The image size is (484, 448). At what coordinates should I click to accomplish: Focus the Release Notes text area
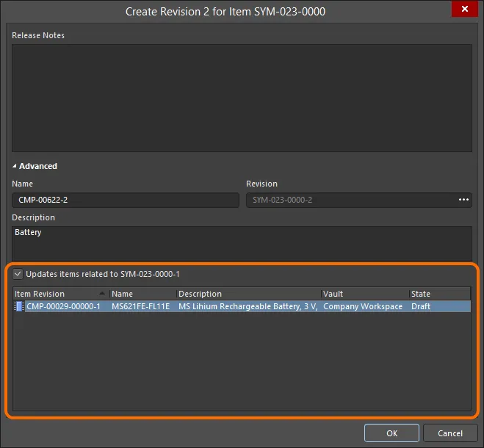[x=242, y=98]
